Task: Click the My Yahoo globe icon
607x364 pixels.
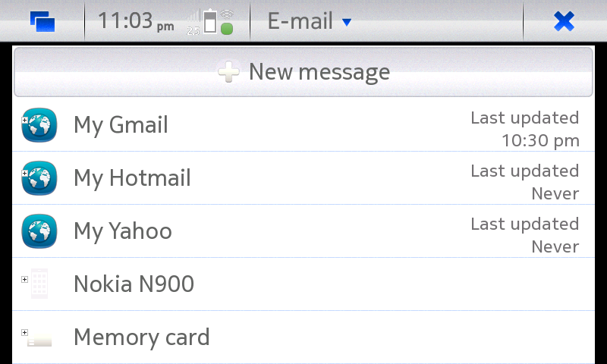Action: [39, 231]
